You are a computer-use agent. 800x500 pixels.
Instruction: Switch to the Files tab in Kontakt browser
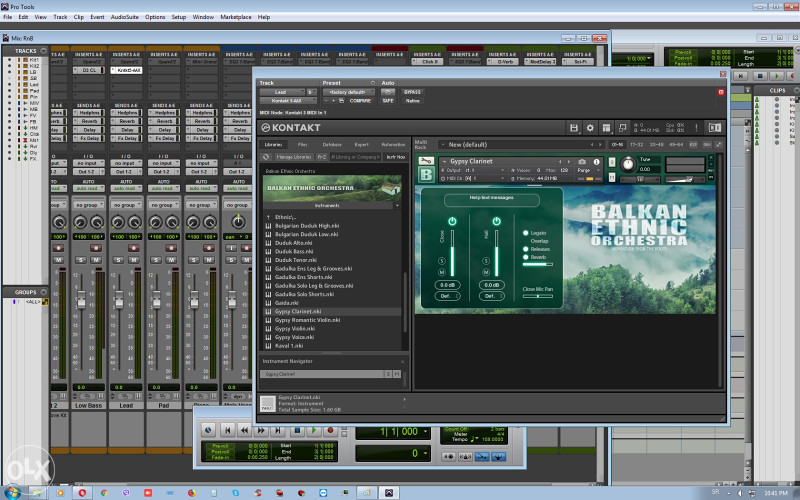(x=303, y=145)
